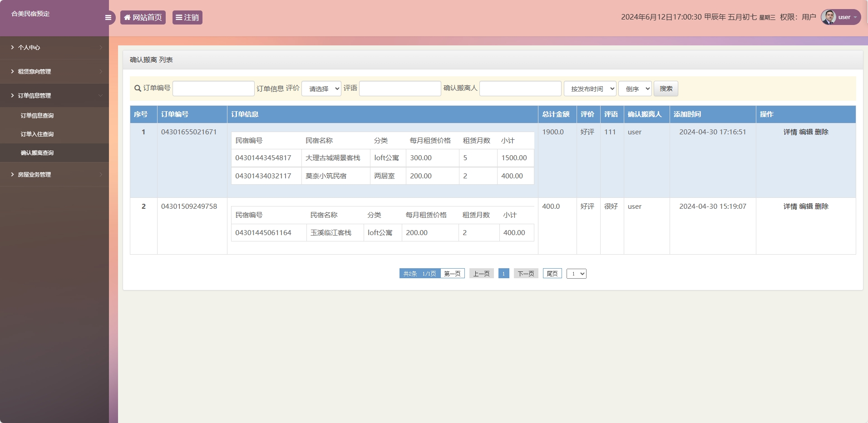Click the home icon on 网站首页 button
868x423 pixels.
click(x=127, y=17)
